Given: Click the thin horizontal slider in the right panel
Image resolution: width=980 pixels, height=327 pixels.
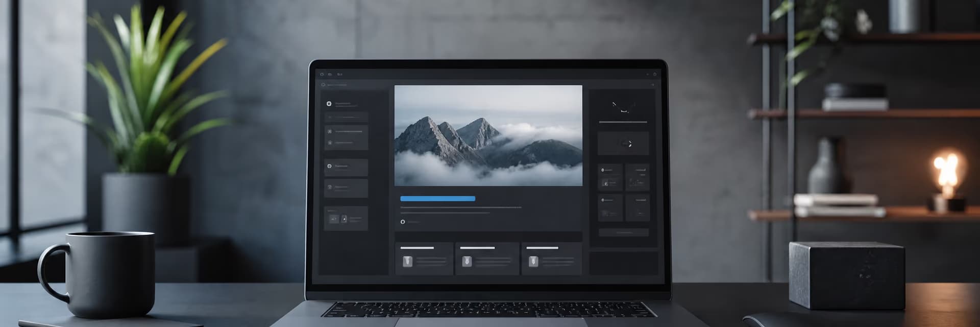Looking at the screenshot, I should [x=623, y=122].
